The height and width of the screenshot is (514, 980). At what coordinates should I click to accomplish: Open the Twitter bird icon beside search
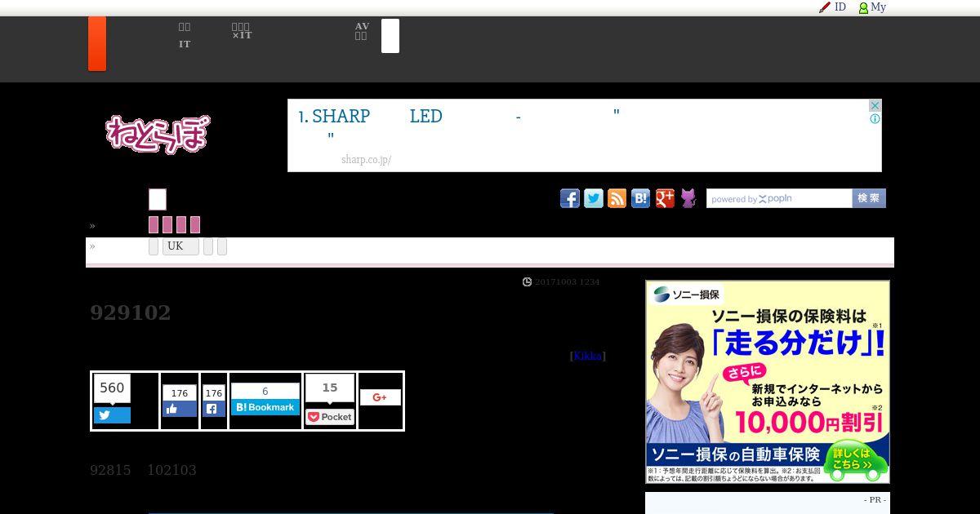594,198
